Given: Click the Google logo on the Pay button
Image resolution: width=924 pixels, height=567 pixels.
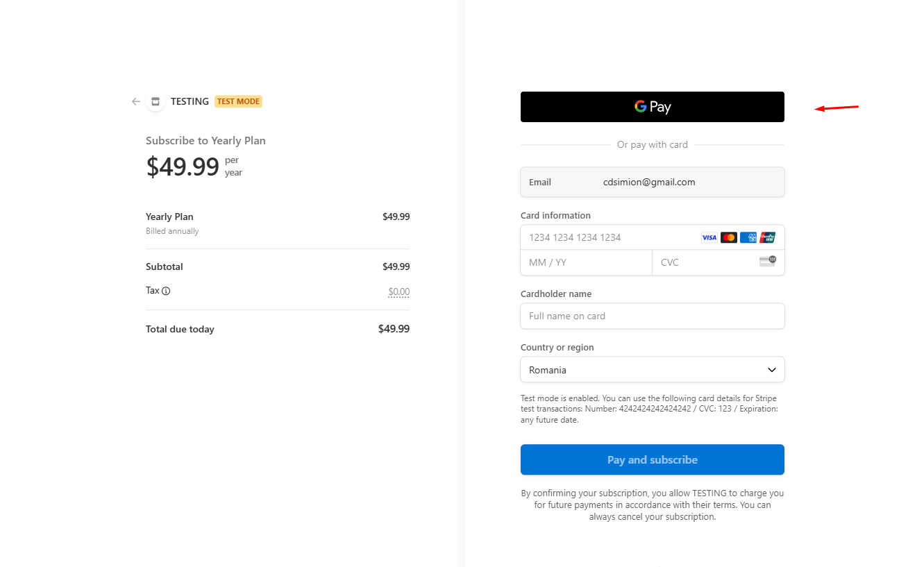Looking at the screenshot, I should pos(641,106).
